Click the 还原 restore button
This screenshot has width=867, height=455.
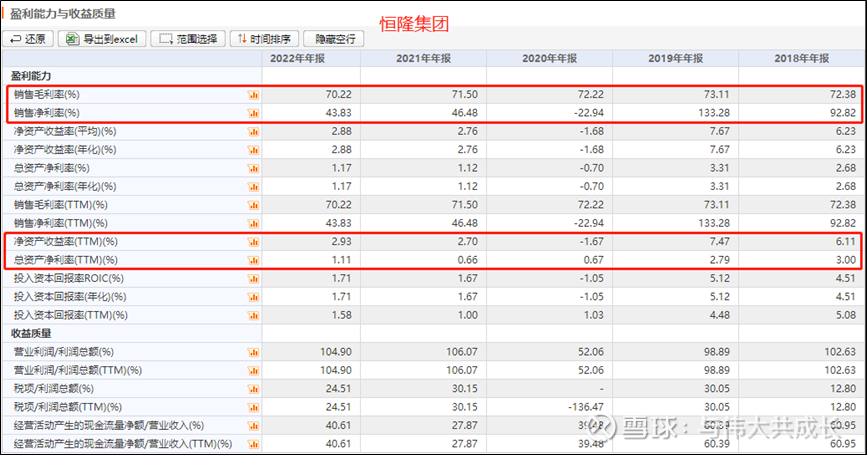(28, 39)
